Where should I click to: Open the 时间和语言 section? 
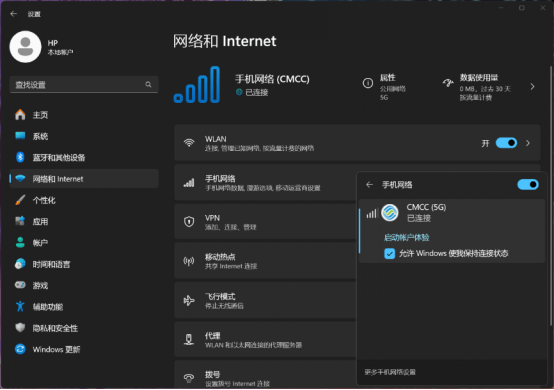[84, 264]
